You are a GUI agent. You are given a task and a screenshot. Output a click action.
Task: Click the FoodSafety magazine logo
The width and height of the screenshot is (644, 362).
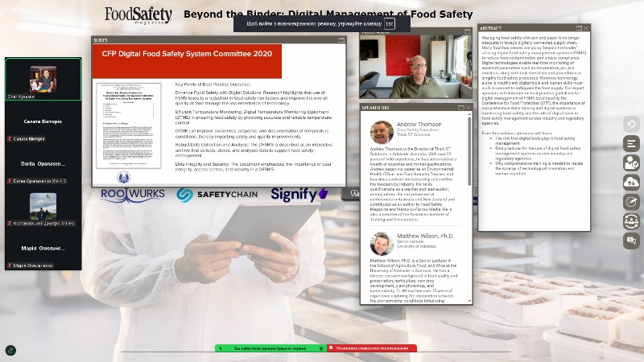[138, 15]
